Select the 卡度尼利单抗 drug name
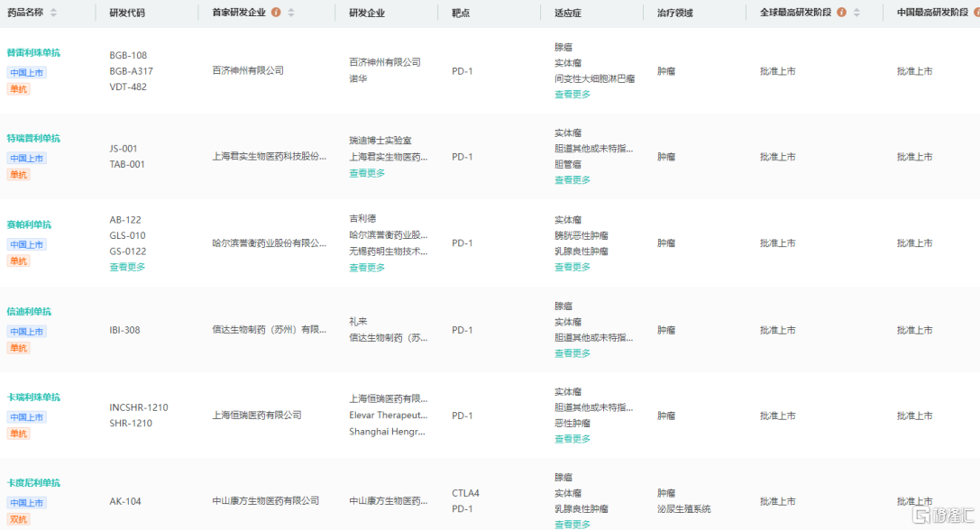980x530 pixels. 33,482
